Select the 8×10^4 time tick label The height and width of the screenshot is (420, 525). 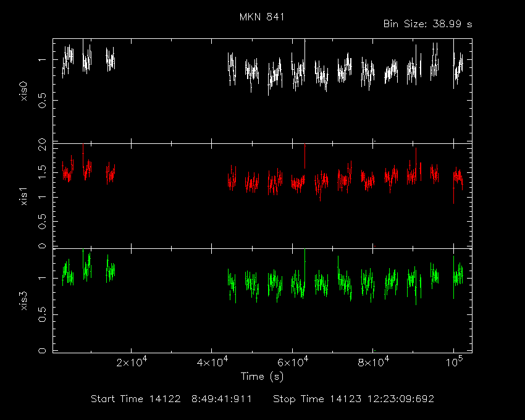pyautogui.click(x=373, y=363)
